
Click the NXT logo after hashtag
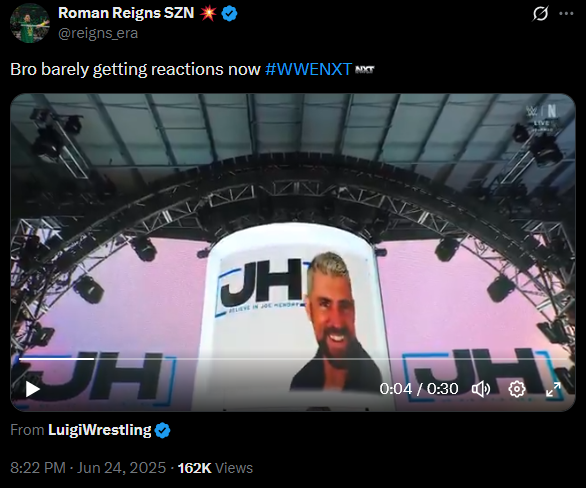coord(364,70)
